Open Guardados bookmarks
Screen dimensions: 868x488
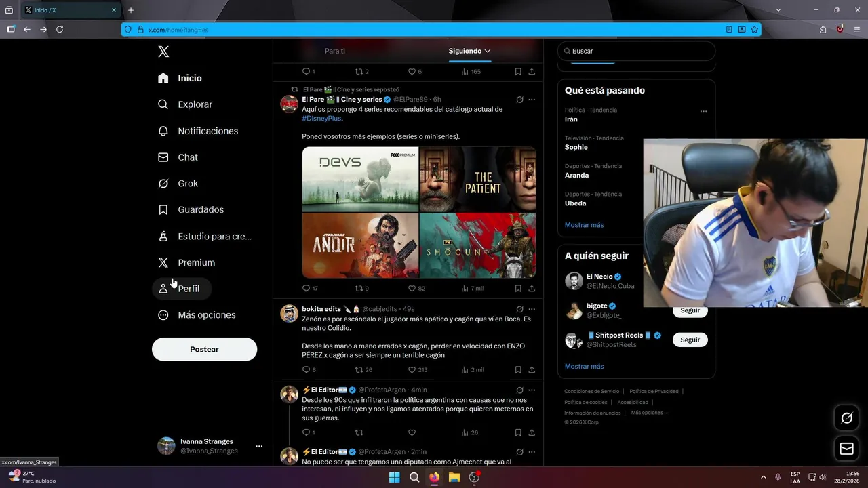point(191,210)
